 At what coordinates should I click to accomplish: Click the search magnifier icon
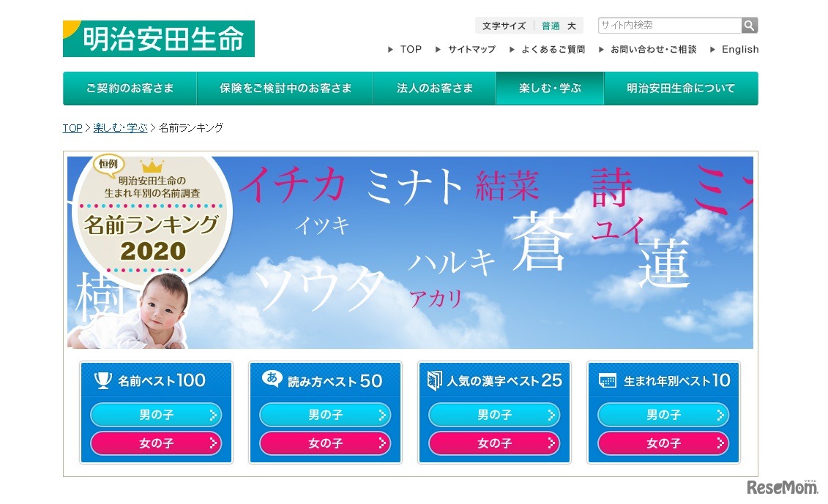pos(750,26)
